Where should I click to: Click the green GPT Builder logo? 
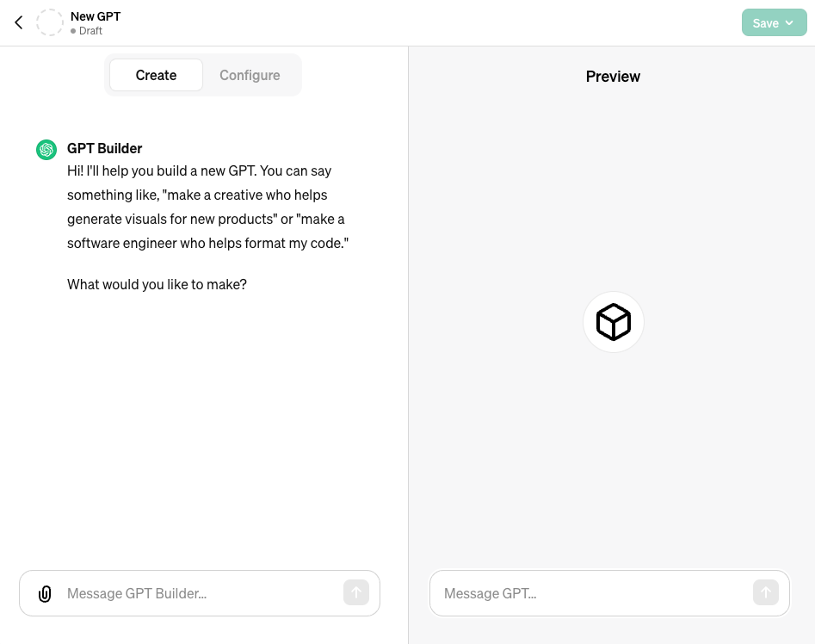coord(46,150)
